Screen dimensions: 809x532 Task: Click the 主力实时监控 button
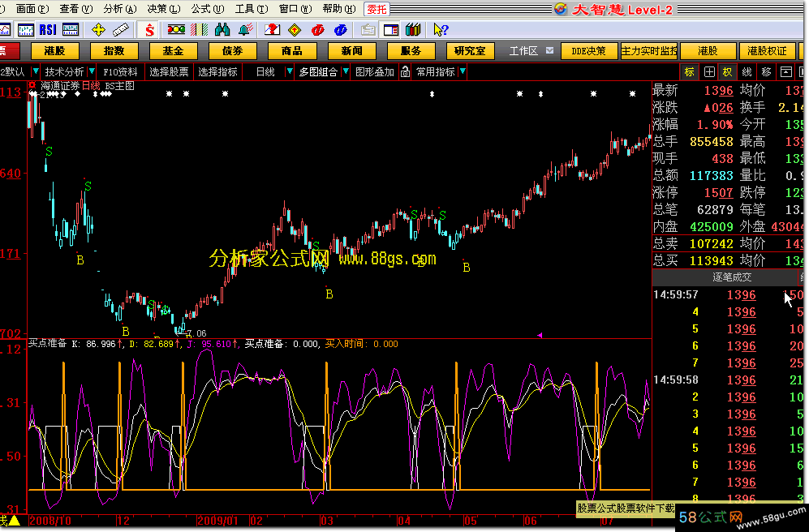[x=649, y=51]
